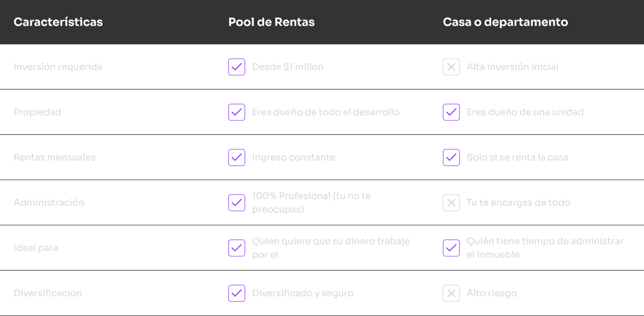Click the checkbox beside Diversificado y seguro

(237, 293)
